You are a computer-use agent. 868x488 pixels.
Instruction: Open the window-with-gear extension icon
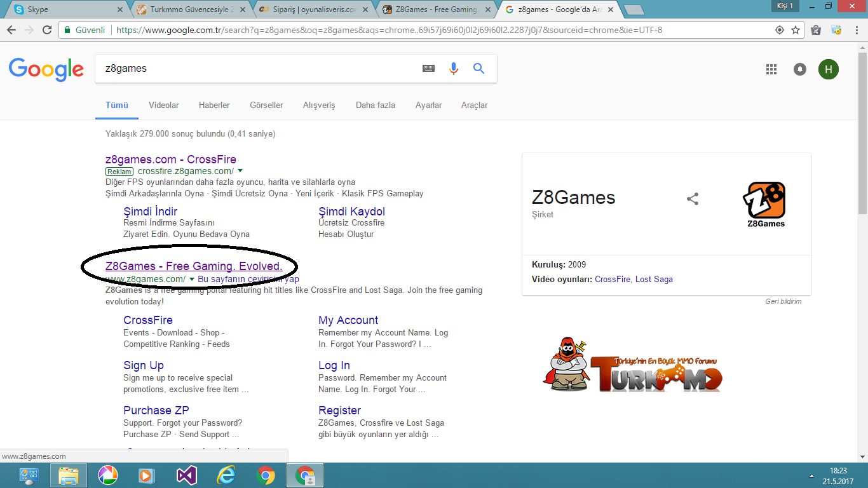(836, 30)
